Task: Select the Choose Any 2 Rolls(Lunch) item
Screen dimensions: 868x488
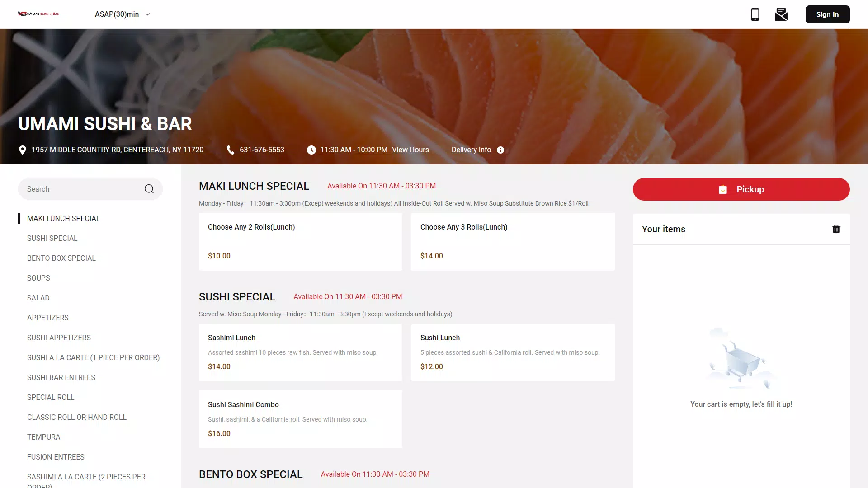Action: pyautogui.click(x=300, y=242)
